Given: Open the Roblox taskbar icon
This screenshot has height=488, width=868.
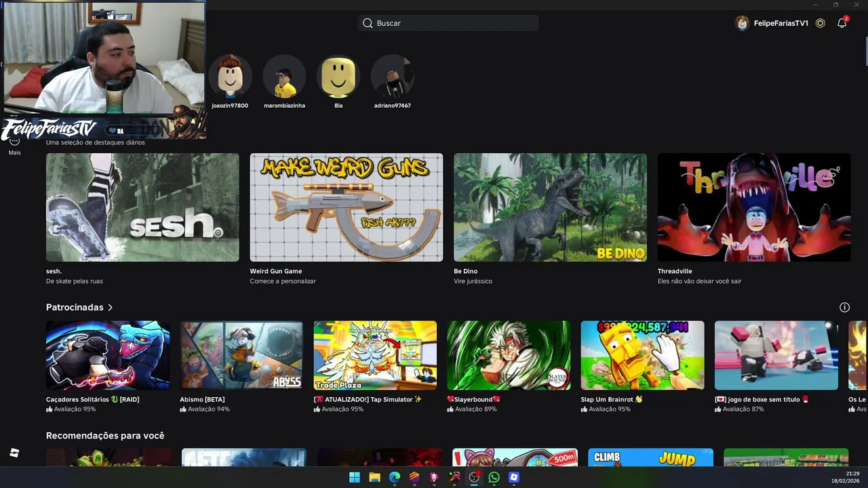Looking at the screenshot, I should click(x=514, y=478).
